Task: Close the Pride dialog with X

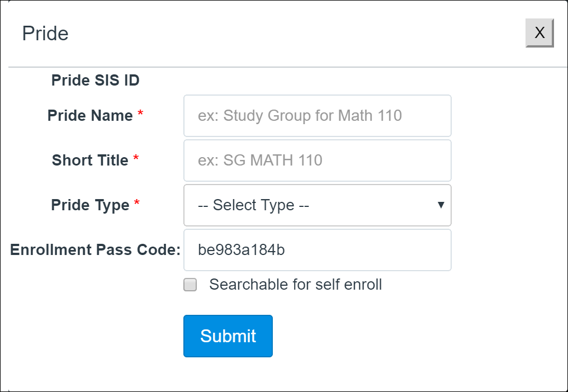Action: (x=539, y=33)
